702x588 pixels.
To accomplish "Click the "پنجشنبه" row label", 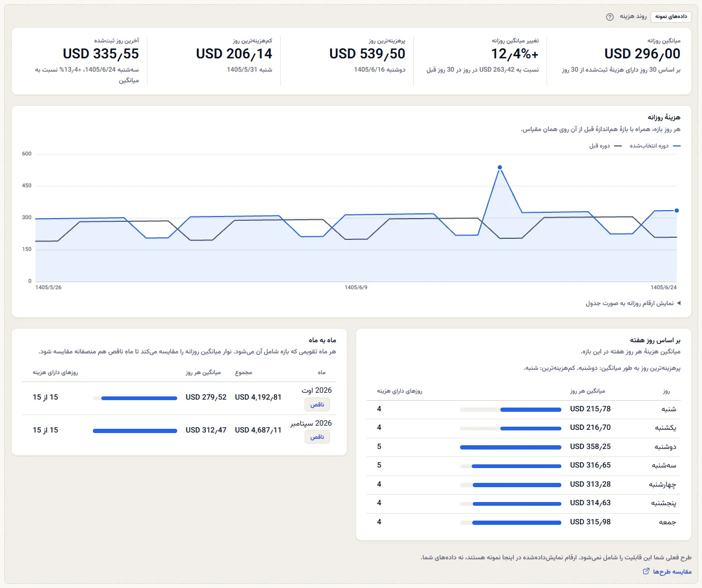I will (x=664, y=503).
